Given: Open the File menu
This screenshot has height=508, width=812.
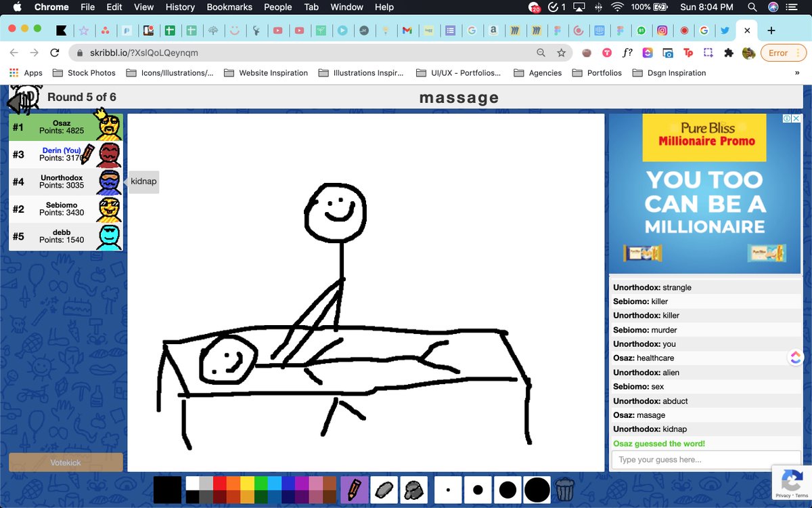Looking at the screenshot, I should point(87,7).
